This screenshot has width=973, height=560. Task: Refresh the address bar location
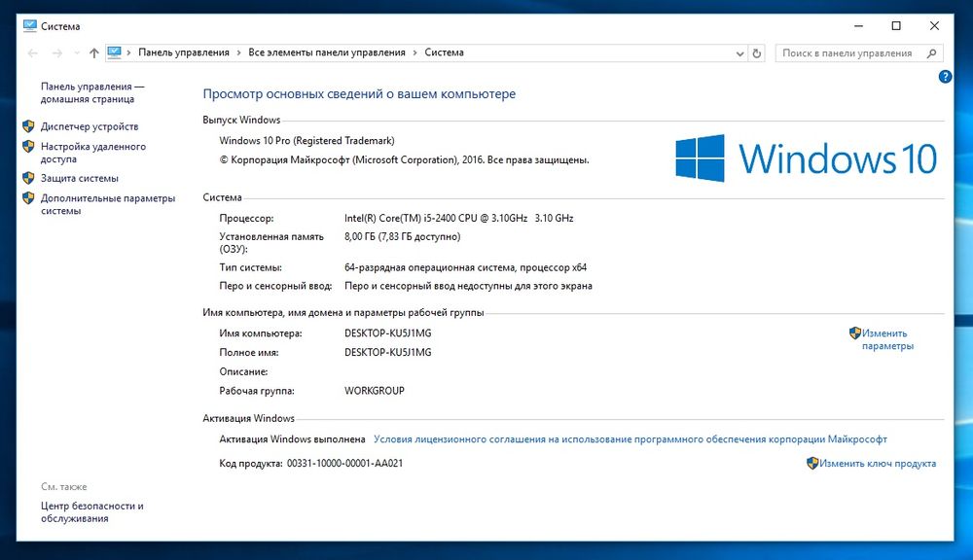point(756,53)
